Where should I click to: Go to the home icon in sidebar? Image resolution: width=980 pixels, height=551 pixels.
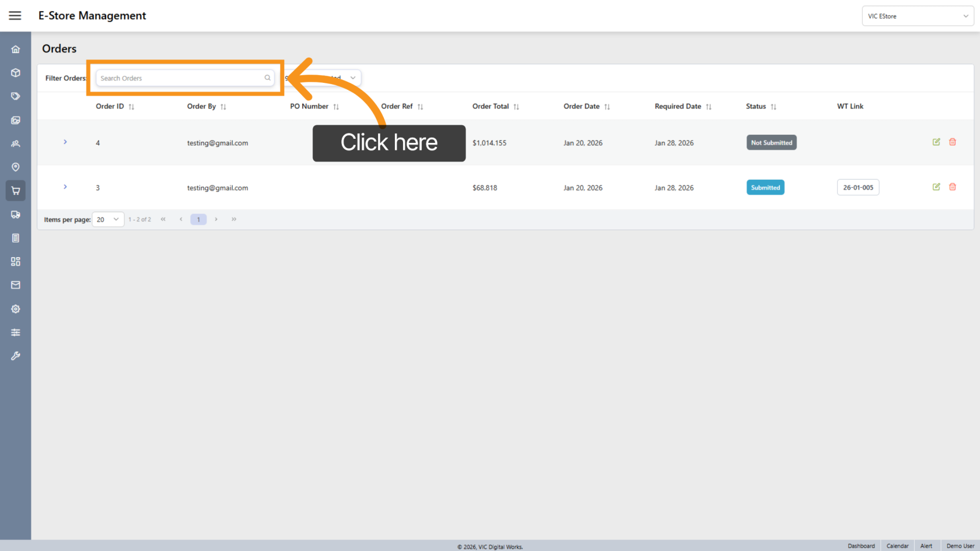click(16, 50)
